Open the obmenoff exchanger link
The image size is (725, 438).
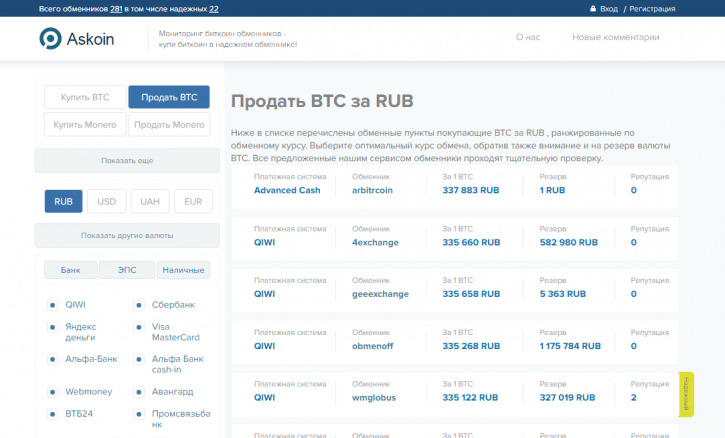[372, 346]
